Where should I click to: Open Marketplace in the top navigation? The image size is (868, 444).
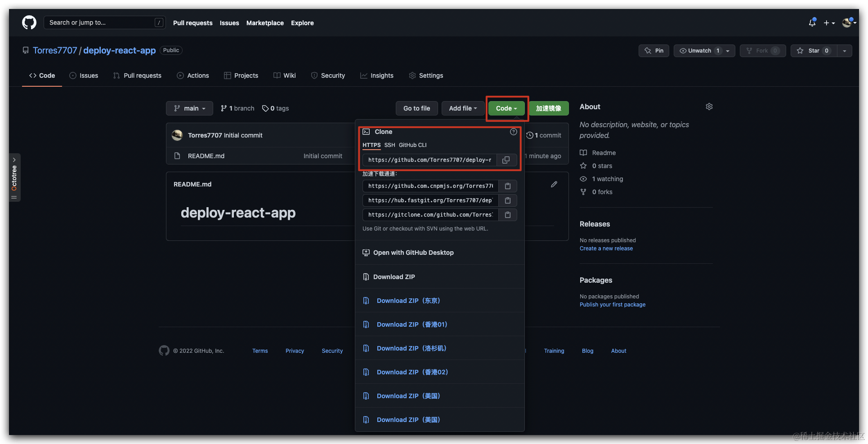(x=265, y=23)
